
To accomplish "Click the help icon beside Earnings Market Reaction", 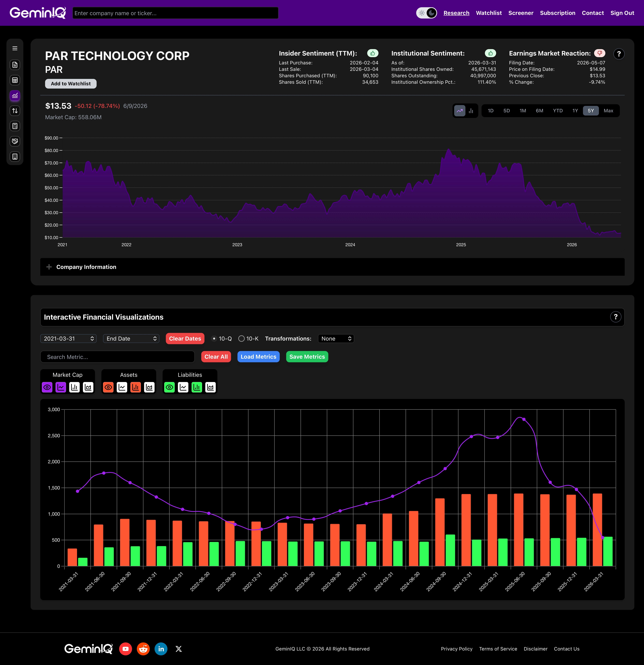I will pyautogui.click(x=619, y=54).
